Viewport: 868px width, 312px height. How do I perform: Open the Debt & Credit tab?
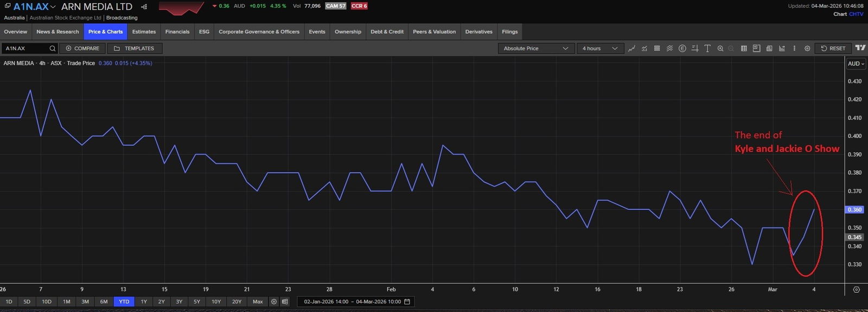(387, 31)
